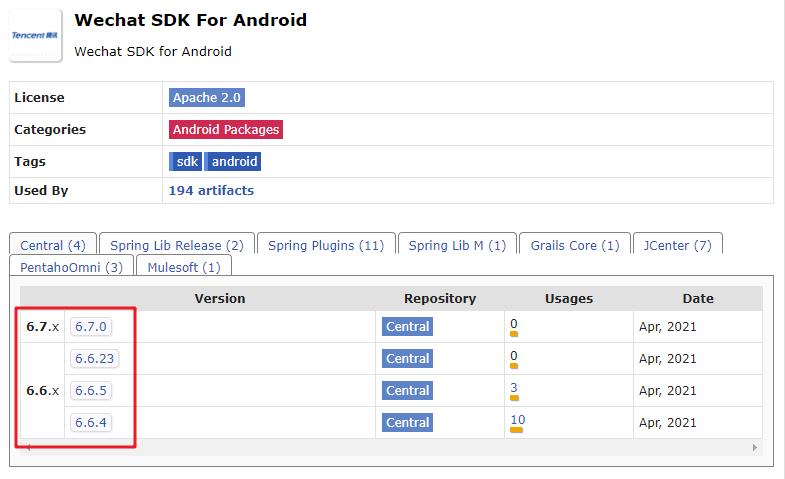Open usages count 0 for version 6.7.0
The height and width of the screenshot is (479, 785).
(514, 324)
